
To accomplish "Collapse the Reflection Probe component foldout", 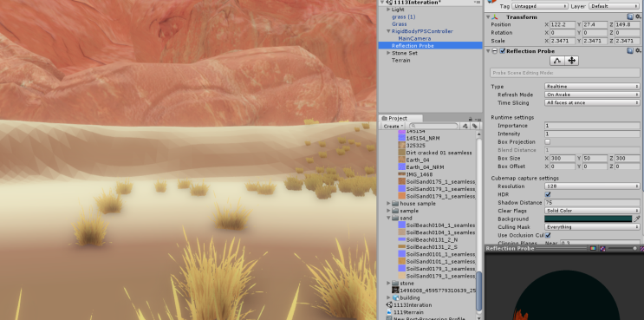I will tap(488, 51).
